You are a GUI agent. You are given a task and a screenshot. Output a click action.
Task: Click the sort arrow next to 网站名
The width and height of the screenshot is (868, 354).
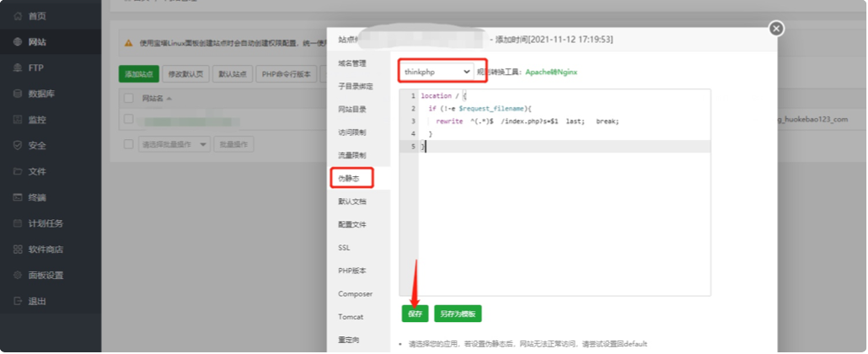click(x=169, y=99)
